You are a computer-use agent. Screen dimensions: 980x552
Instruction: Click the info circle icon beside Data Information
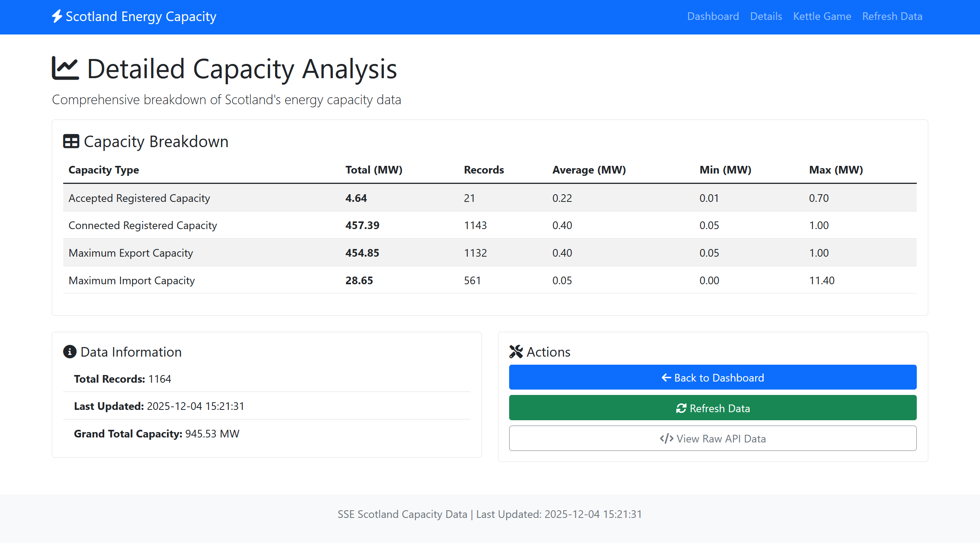tap(69, 352)
